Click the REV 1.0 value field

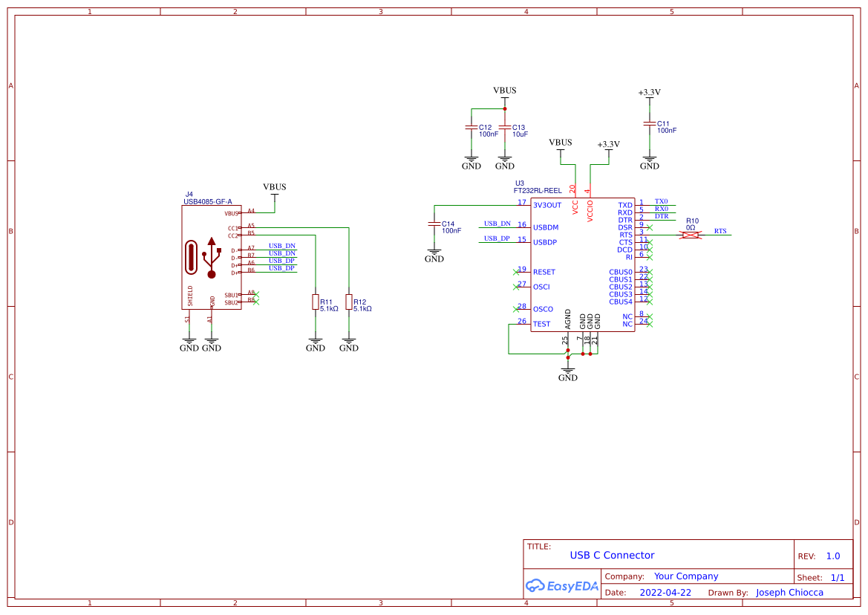[x=832, y=556]
